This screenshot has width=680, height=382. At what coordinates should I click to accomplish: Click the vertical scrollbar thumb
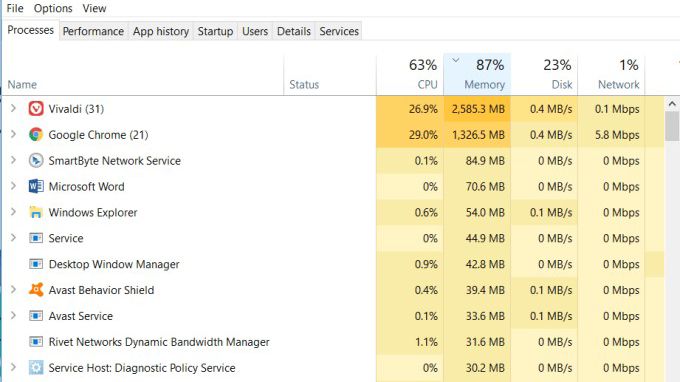pos(672,126)
